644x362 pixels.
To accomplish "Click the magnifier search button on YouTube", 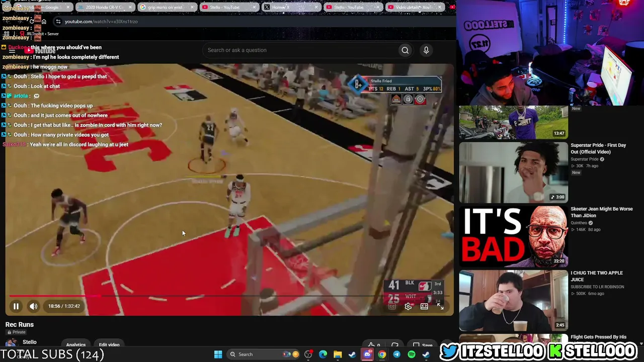I will (405, 50).
